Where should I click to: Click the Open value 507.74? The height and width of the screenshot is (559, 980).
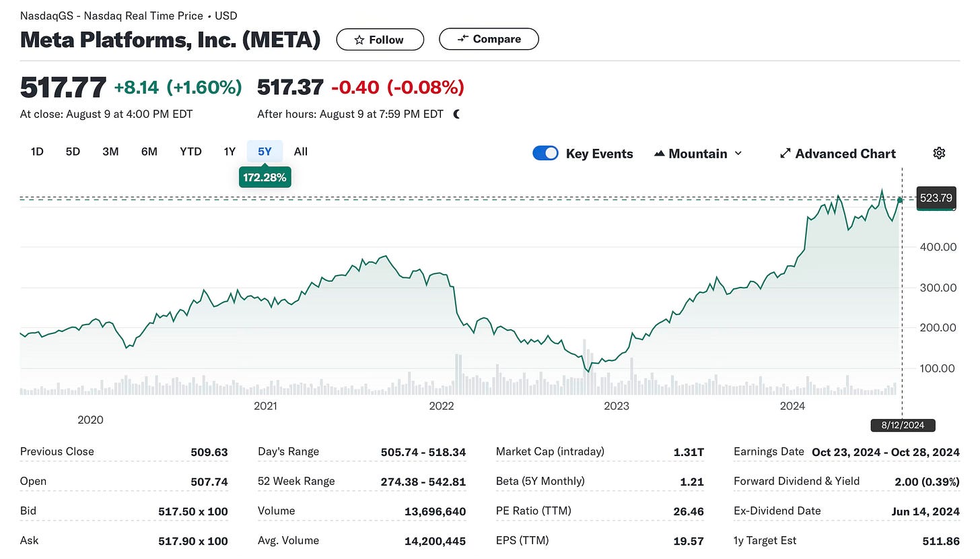click(x=209, y=482)
